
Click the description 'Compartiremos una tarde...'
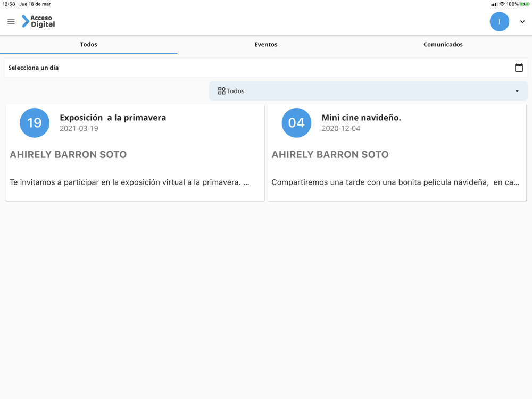click(395, 182)
